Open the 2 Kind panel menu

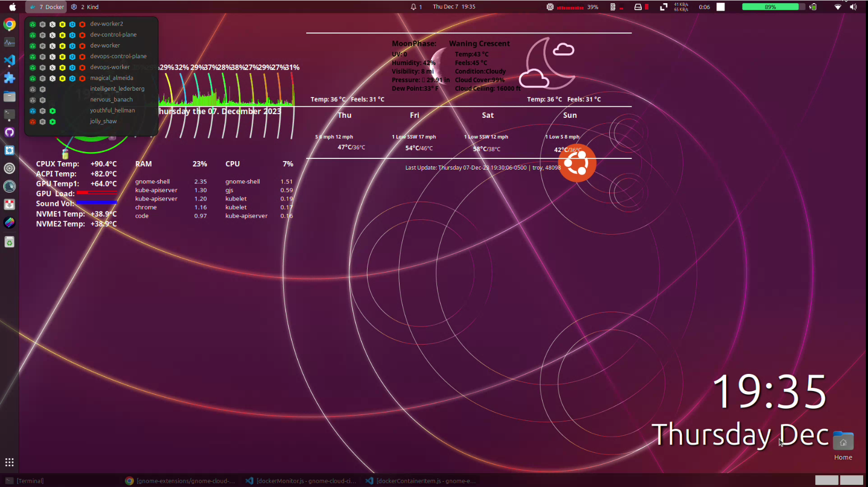85,7
